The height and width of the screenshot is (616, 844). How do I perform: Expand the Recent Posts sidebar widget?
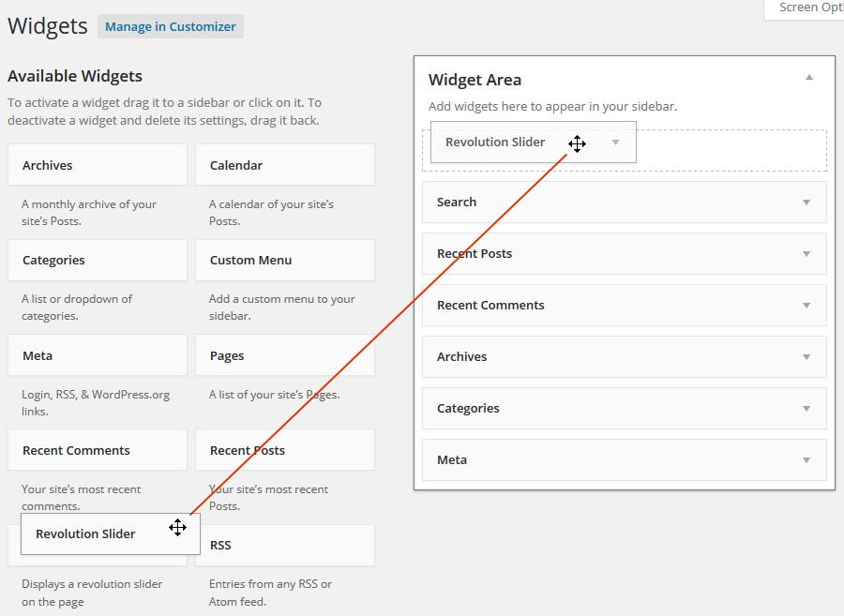click(806, 254)
